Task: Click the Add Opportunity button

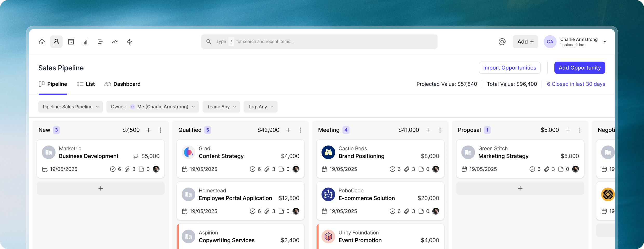Action: [580, 68]
